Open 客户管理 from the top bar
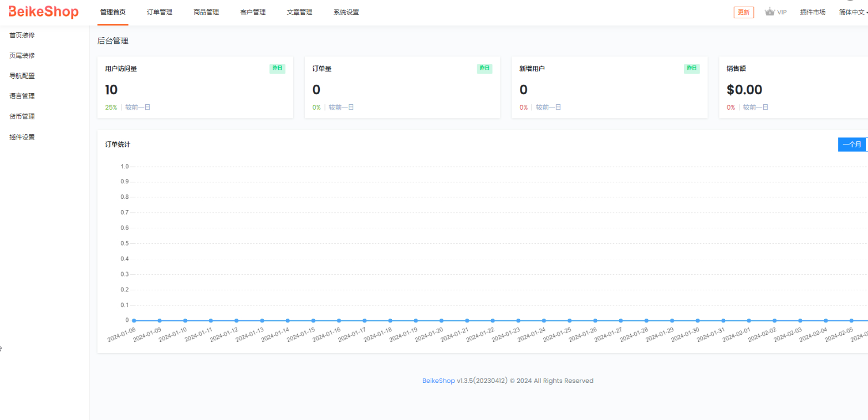868x420 pixels. coord(253,12)
